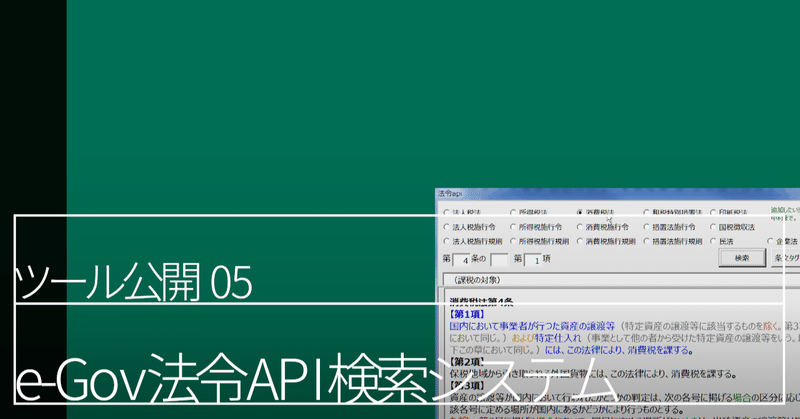Select the 消費税施行規則 radio button

(580, 241)
